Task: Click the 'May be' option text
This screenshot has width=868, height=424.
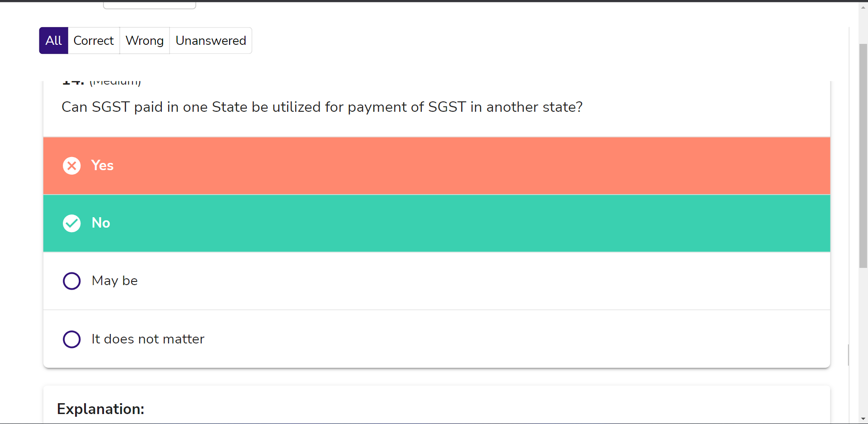Action: tap(115, 281)
